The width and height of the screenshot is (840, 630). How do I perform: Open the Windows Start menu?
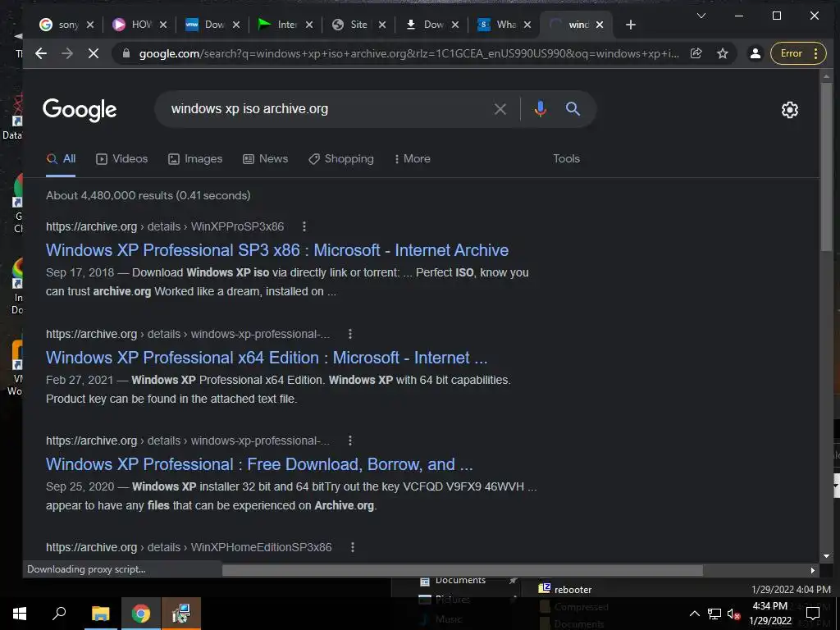tap(20, 614)
